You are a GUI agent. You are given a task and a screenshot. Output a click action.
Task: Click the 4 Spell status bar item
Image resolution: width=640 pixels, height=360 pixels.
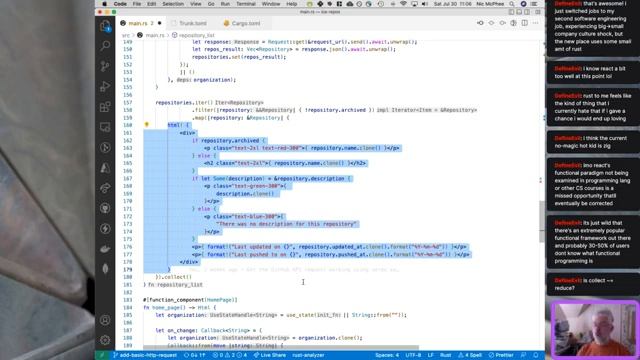[470, 355]
